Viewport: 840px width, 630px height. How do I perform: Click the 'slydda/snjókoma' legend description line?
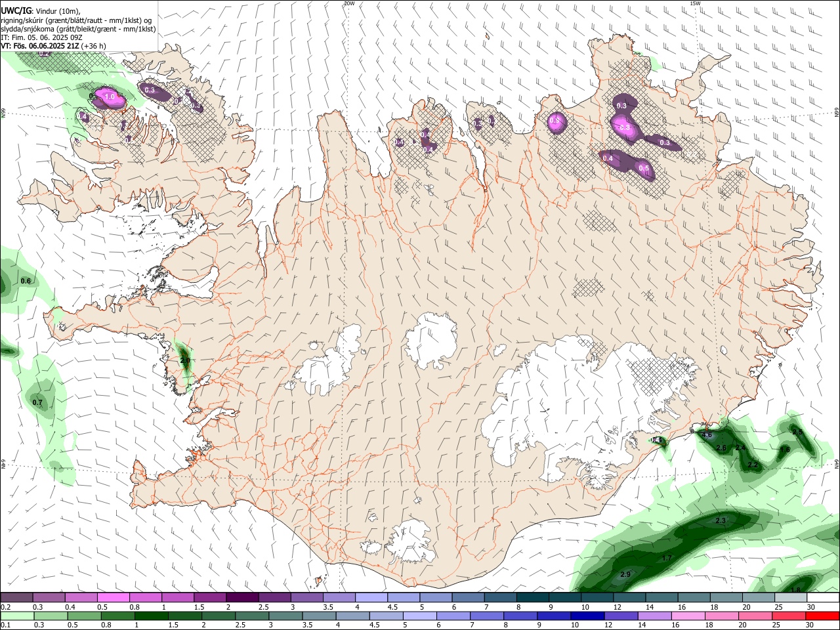pos(78,29)
